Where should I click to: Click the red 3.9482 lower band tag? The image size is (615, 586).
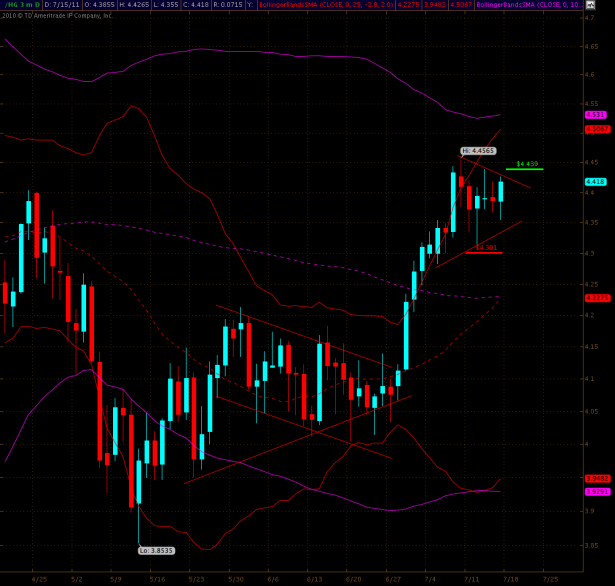point(596,478)
